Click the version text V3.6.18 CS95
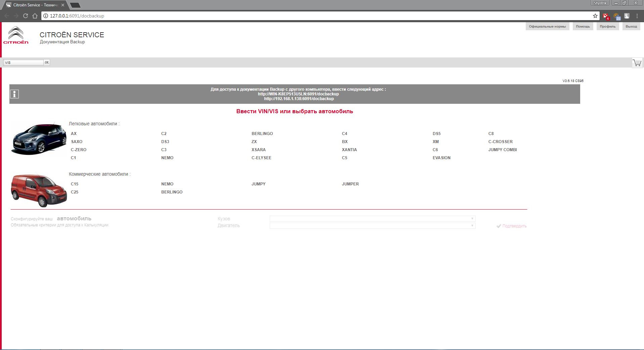 pyautogui.click(x=573, y=81)
